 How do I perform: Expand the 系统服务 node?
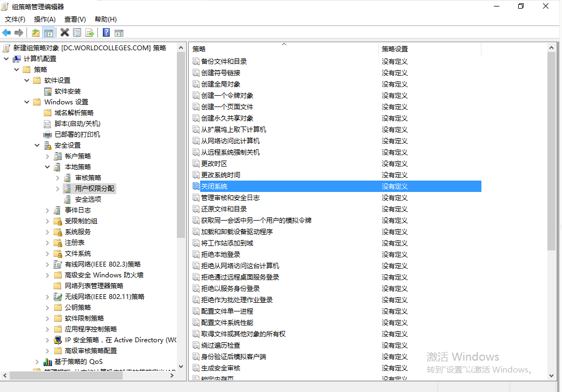coord(47,232)
